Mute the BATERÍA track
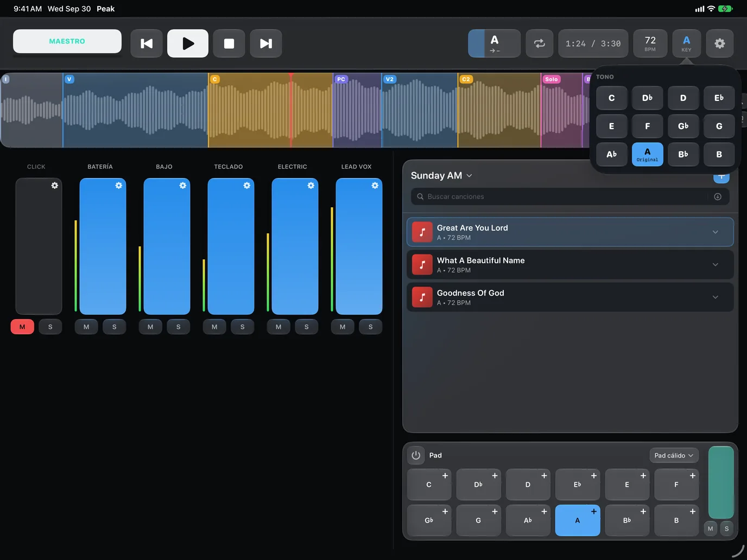The width and height of the screenshot is (747, 560). click(86, 327)
